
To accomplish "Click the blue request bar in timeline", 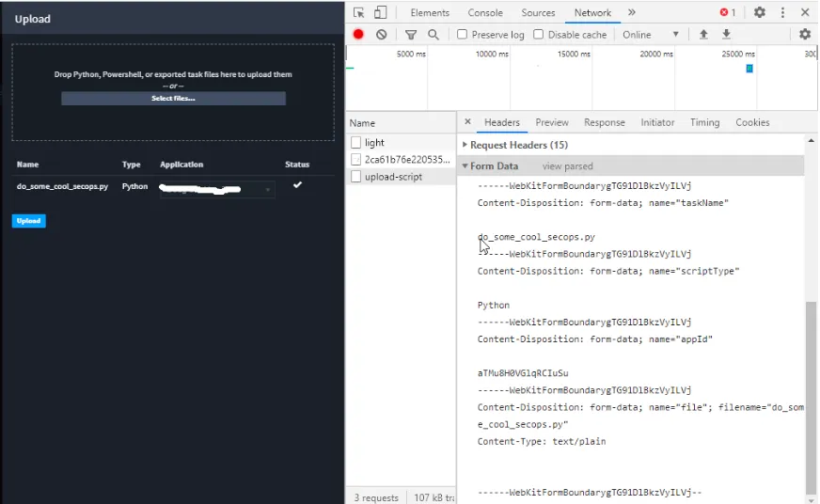I will click(749, 69).
